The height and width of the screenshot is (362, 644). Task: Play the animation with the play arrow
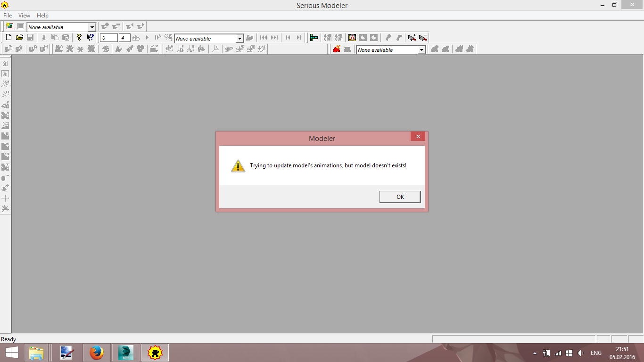(147, 38)
